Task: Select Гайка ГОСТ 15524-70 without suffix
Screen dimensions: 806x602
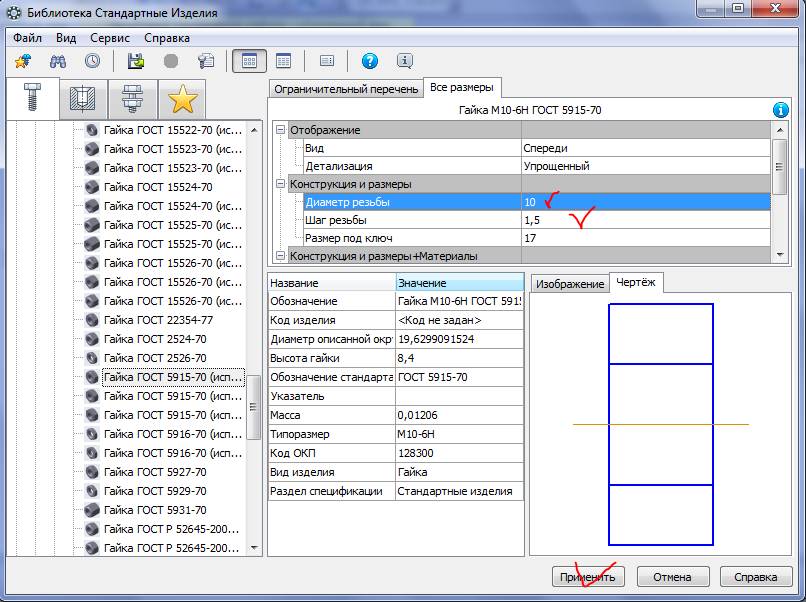Action: 158,187
